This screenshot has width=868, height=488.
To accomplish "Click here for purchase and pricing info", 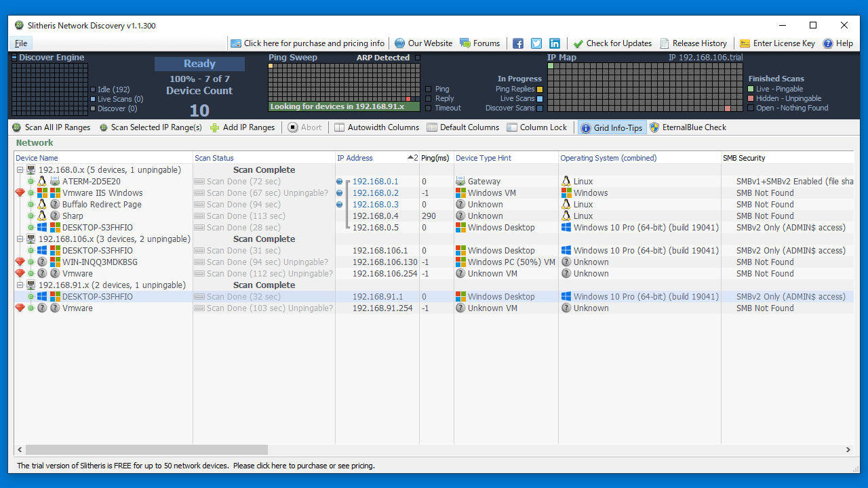I will 307,43.
